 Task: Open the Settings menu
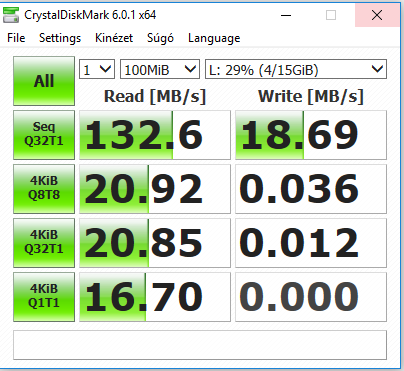(60, 38)
